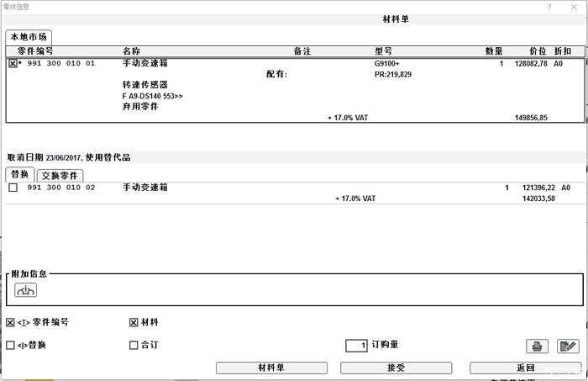This screenshot has height=381, width=588.
Task: Click the 型号 column header
Action: pyautogui.click(x=383, y=51)
